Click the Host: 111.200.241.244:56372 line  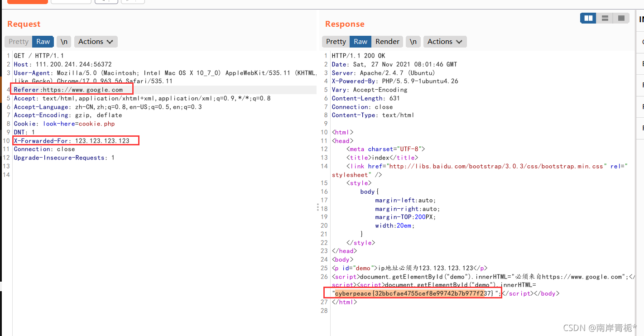[x=62, y=64]
